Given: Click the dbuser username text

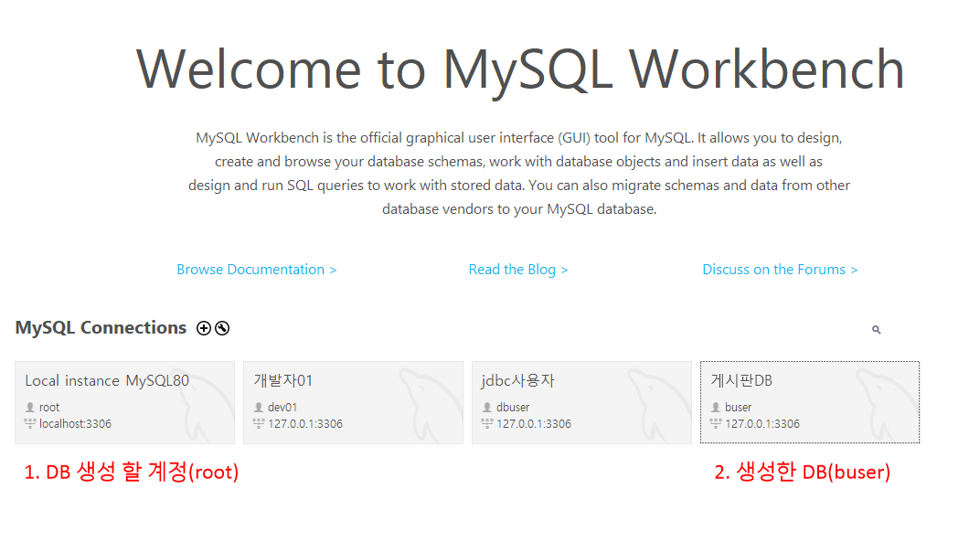Looking at the screenshot, I should (x=513, y=407).
